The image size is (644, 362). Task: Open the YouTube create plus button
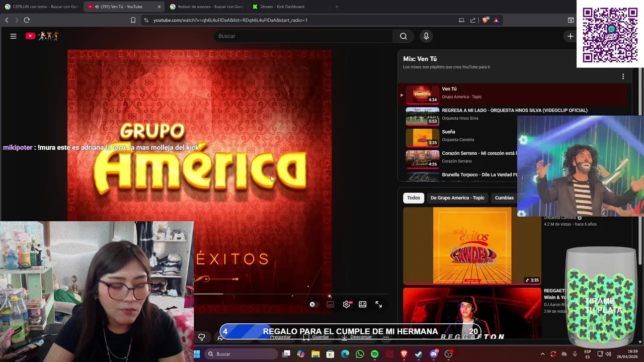tap(570, 36)
